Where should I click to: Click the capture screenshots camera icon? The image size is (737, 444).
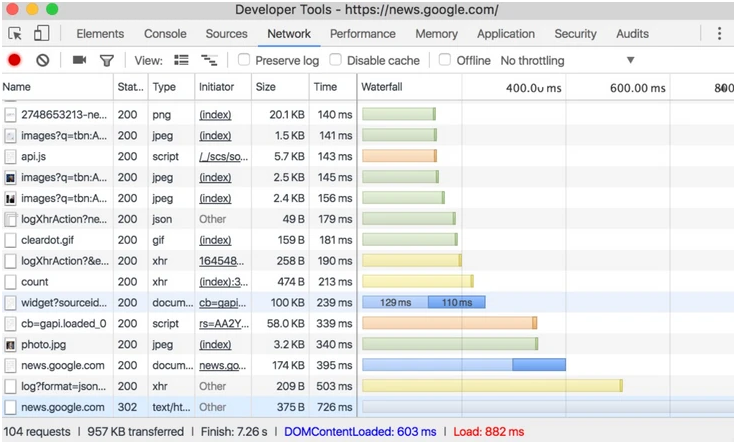(x=79, y=60)
